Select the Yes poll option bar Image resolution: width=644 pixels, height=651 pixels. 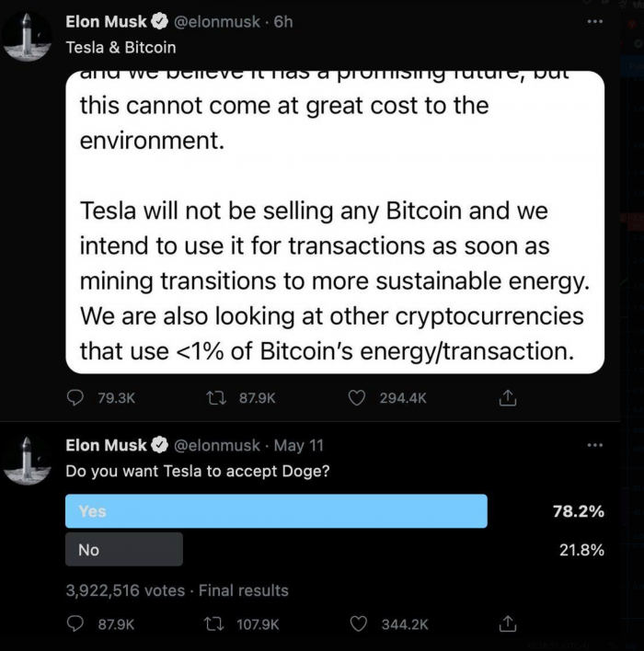coord(276,511)
